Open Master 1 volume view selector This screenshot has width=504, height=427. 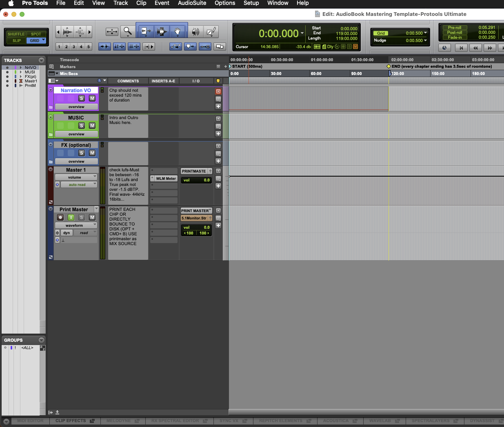click(x=76, y=177)
